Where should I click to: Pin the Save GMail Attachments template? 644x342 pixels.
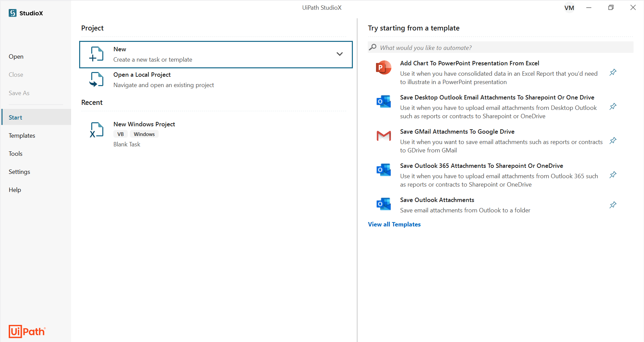pos(613,141)
